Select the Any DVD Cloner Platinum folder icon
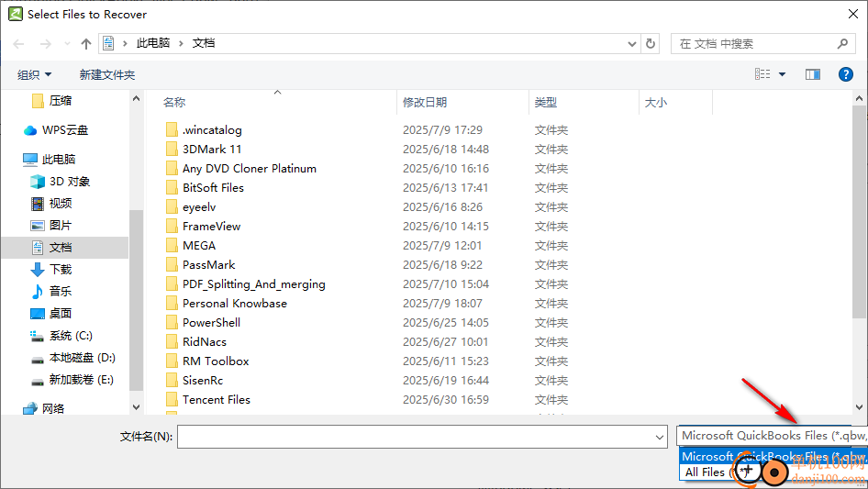This screenshot has width=868, height=489. 172,169
